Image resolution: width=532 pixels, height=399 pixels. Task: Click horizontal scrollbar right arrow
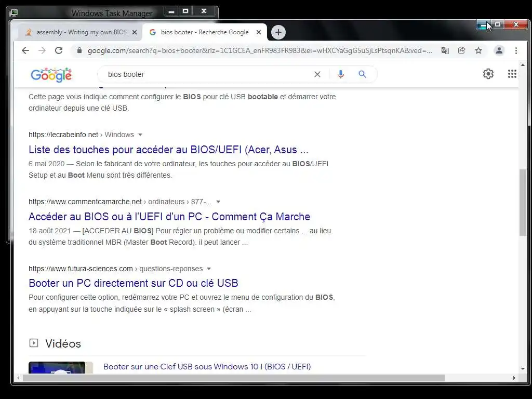pyautogui.click(x=514, y=378)
